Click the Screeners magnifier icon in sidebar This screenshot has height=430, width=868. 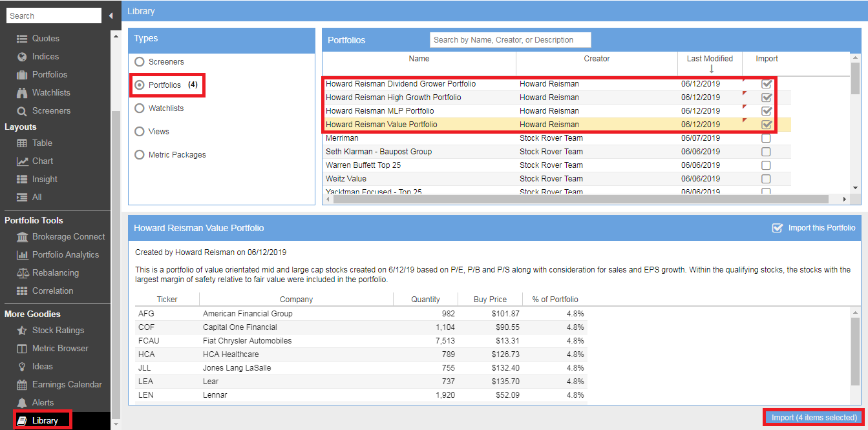pyautogui.click(x=22, y=111)
